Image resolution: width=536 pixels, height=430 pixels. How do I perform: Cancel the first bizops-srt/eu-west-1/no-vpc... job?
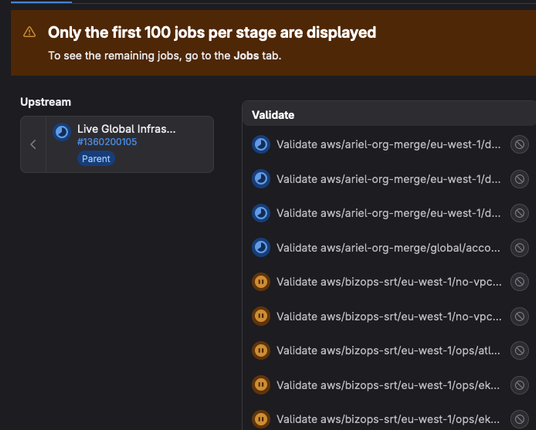coord(520,282)
